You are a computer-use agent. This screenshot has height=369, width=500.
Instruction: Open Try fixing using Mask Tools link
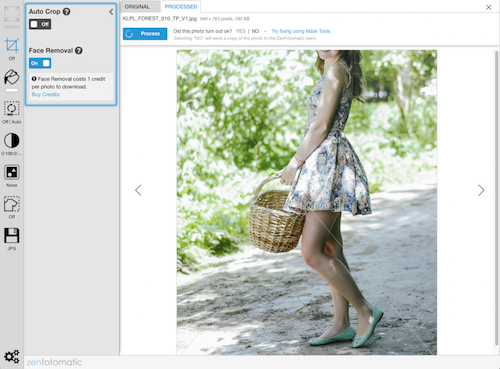pyautogui.click(x=301, y=31)
